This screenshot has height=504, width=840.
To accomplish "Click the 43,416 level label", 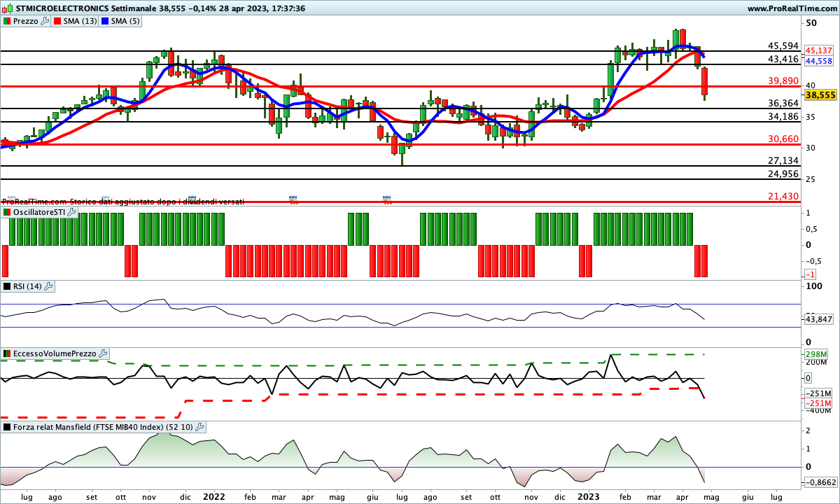I will [x=783, y=59].
